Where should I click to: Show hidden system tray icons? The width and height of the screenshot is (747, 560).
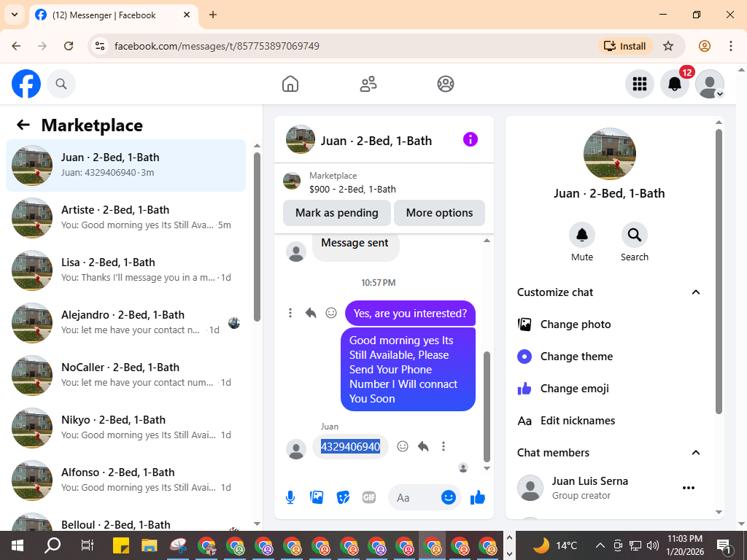(x=600, y=545)
